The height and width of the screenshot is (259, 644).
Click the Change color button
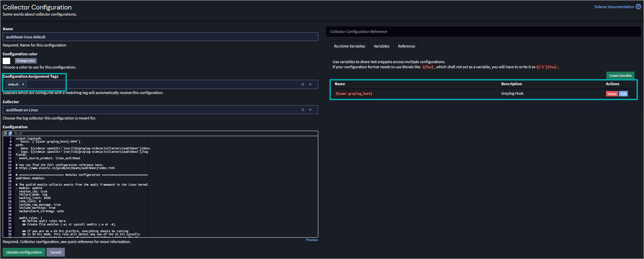[25, 61]
